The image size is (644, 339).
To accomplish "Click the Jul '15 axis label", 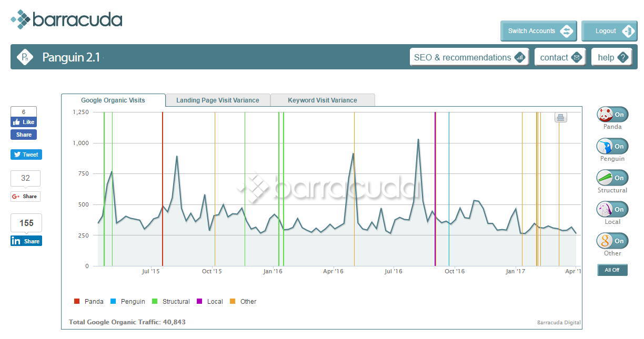I will pos(151,271).
